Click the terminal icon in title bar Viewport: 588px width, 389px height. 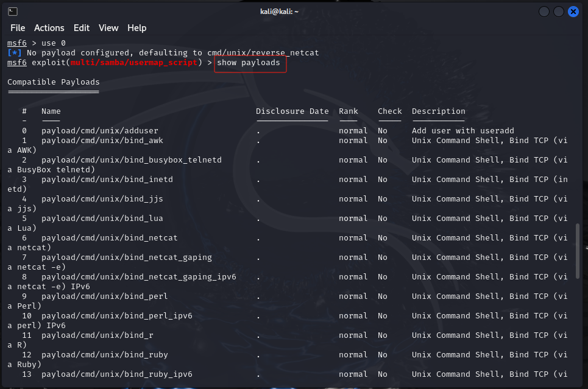point(12,12)
